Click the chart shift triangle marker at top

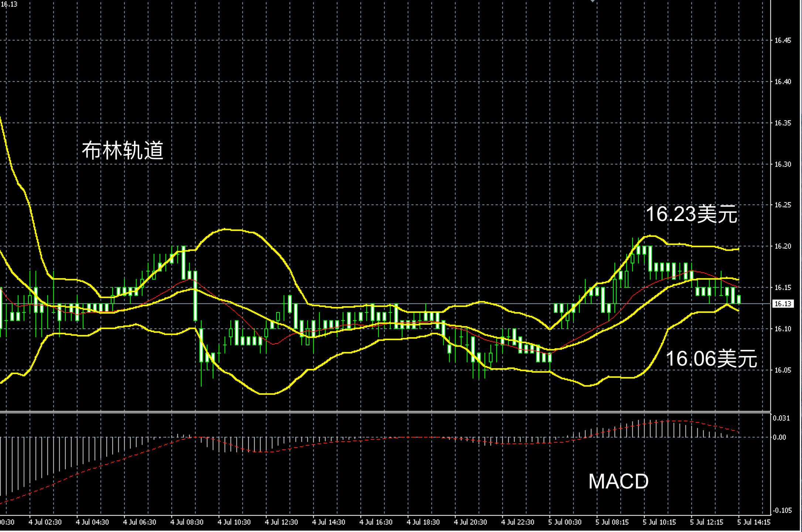[592, 1]
